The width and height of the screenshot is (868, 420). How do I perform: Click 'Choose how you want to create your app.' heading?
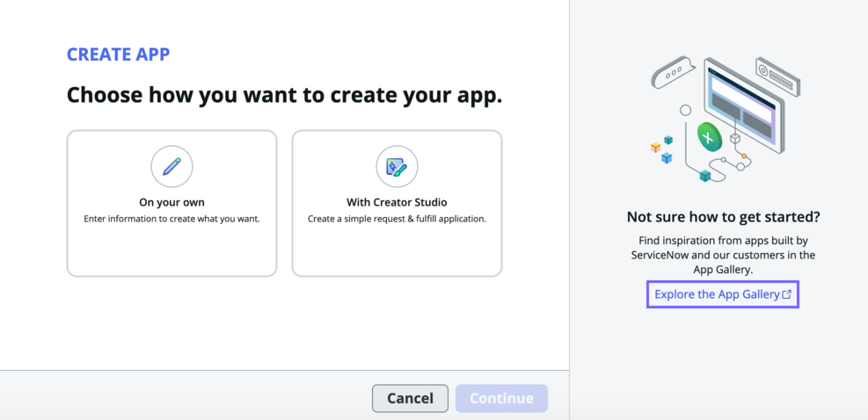pos(285,95)
